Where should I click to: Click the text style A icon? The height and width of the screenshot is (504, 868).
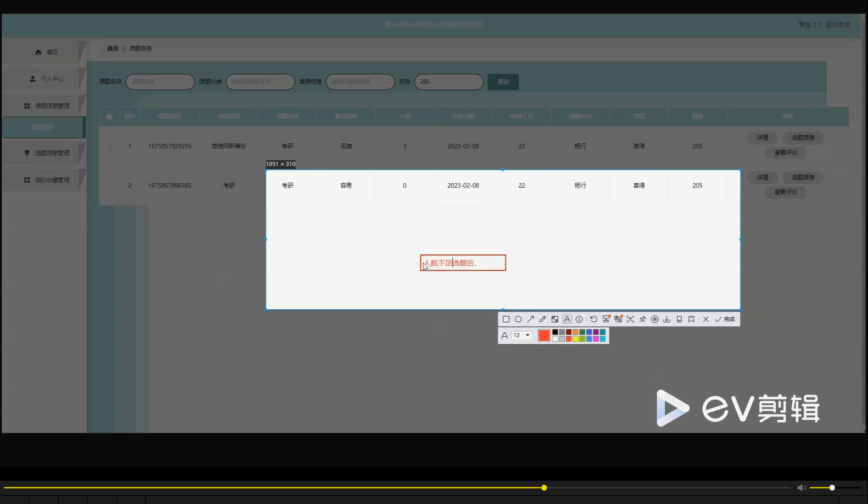504,336
